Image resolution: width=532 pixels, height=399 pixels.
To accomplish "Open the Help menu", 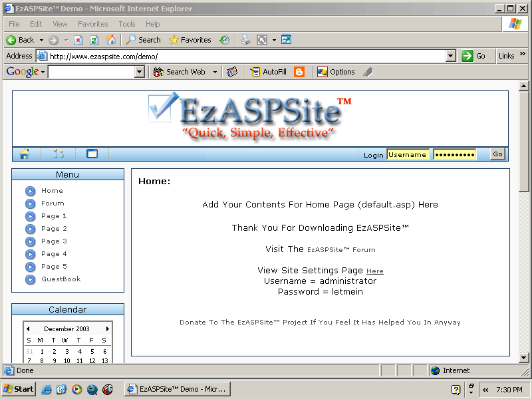I will 153,24.
